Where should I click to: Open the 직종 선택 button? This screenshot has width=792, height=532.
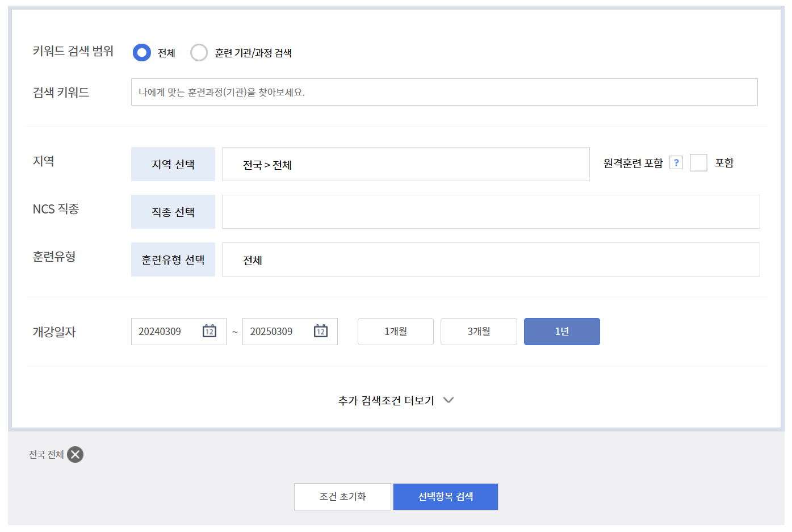point(173,212)
